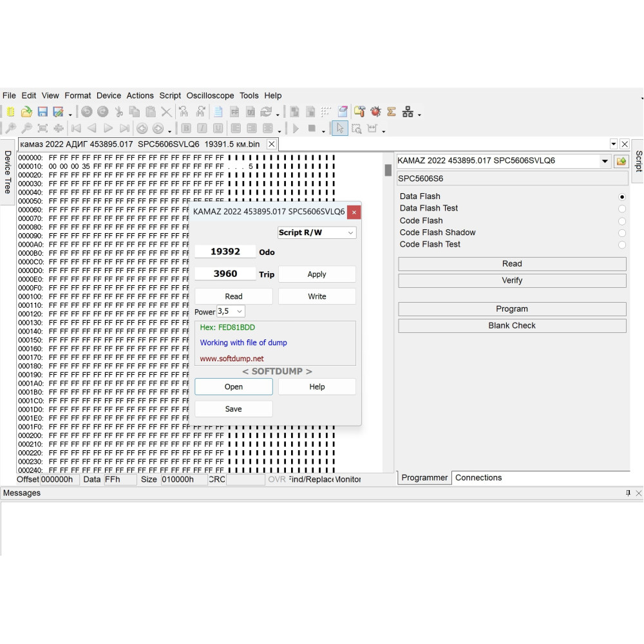This screenshot has width=644, height=644.
Task: Switch to the Programmer tab
Action: coord(424,478)
